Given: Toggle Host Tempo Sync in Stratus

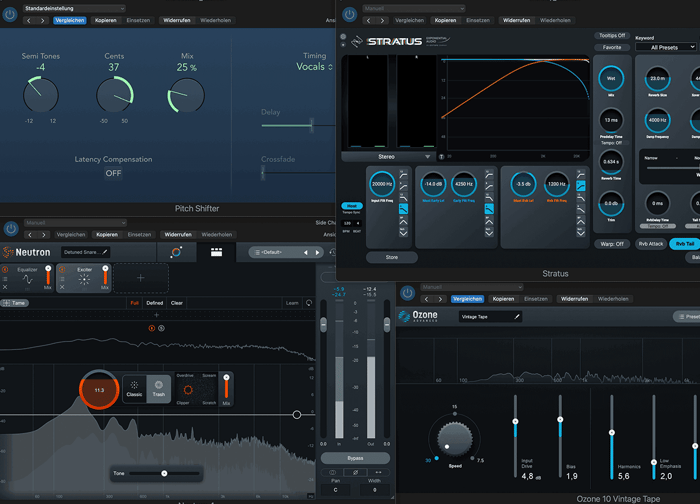Looking at the screenshot, I should point(352,206).
